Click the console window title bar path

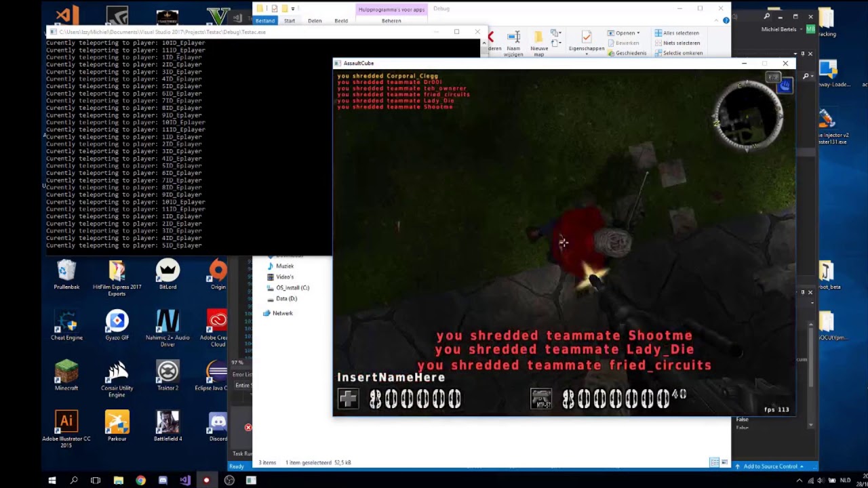point(163,32)
